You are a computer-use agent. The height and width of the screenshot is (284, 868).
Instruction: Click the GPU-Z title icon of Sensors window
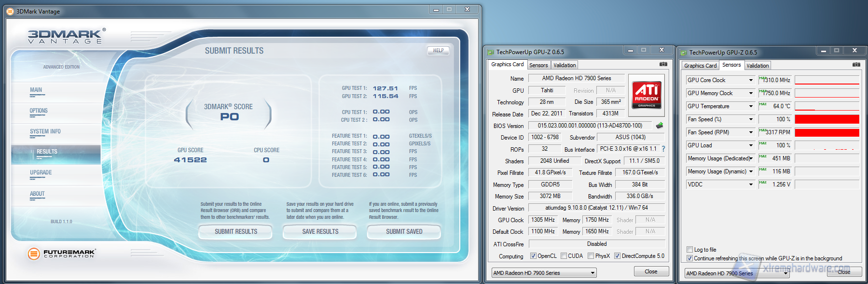(684, 53)
